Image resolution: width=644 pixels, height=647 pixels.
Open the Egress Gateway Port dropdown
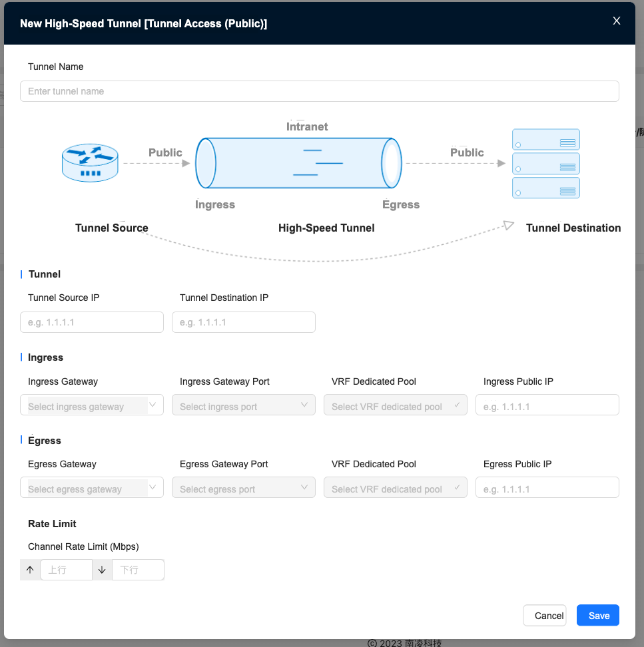point(244,487)
